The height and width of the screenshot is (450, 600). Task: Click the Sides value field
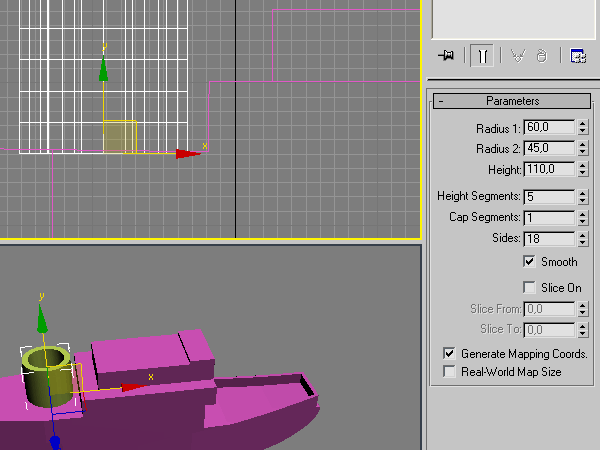(x=549, y=239)
